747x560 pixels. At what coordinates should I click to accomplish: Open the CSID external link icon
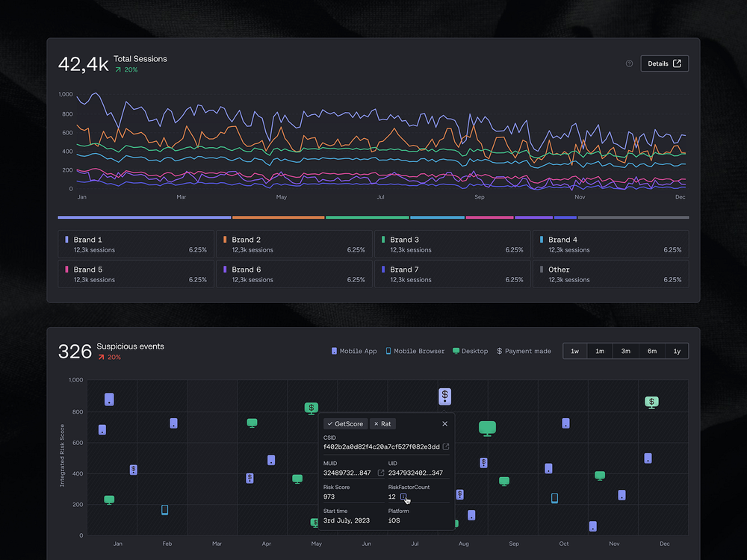(446, 447)
